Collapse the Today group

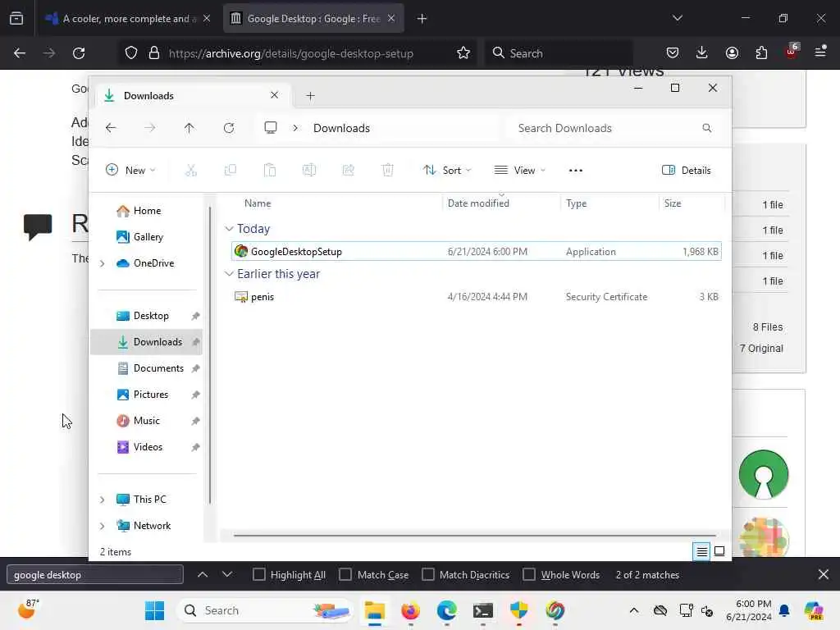point(230,229)
